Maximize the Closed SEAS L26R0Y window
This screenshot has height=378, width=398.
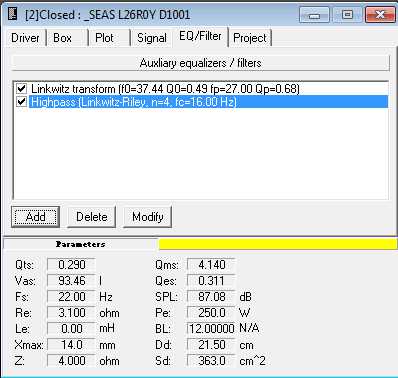[347, 15]
